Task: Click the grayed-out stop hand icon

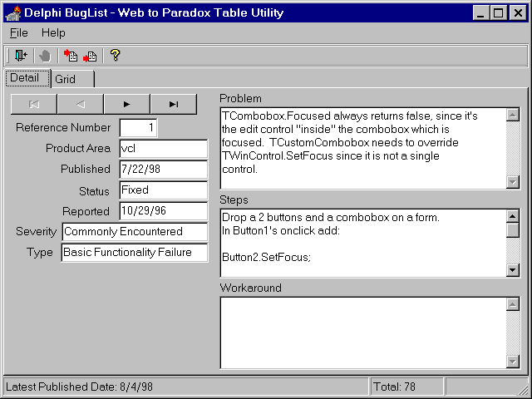Action: [x=45, y=56]
